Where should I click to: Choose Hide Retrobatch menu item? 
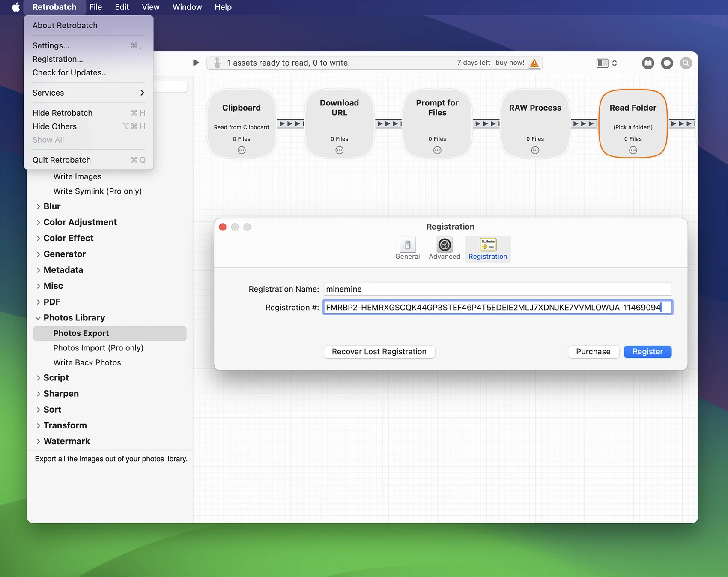click(89, 113)
